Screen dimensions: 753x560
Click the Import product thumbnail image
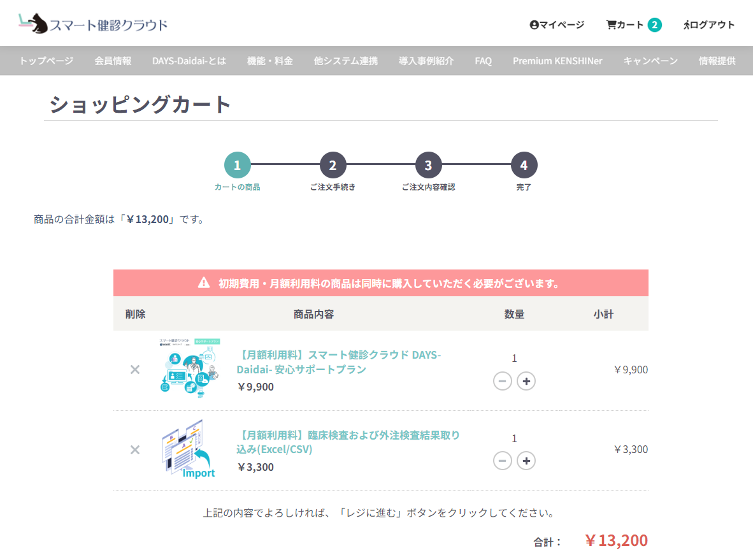189,449
